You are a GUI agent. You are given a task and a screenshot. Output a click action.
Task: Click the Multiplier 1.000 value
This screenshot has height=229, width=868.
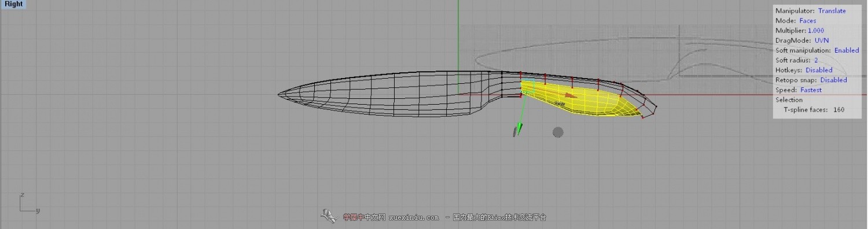pyautogui.click(x=816, y=31)
